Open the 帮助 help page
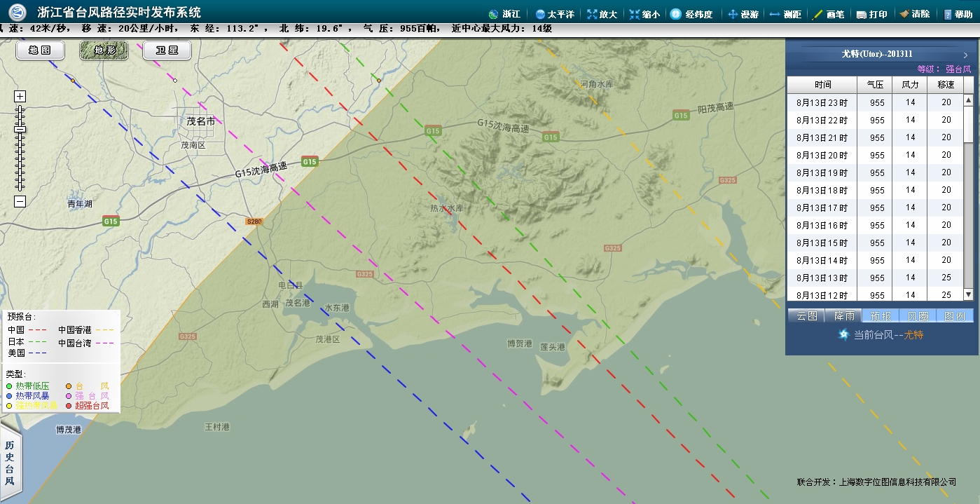The image size is (980, 504). pos(958,14)
